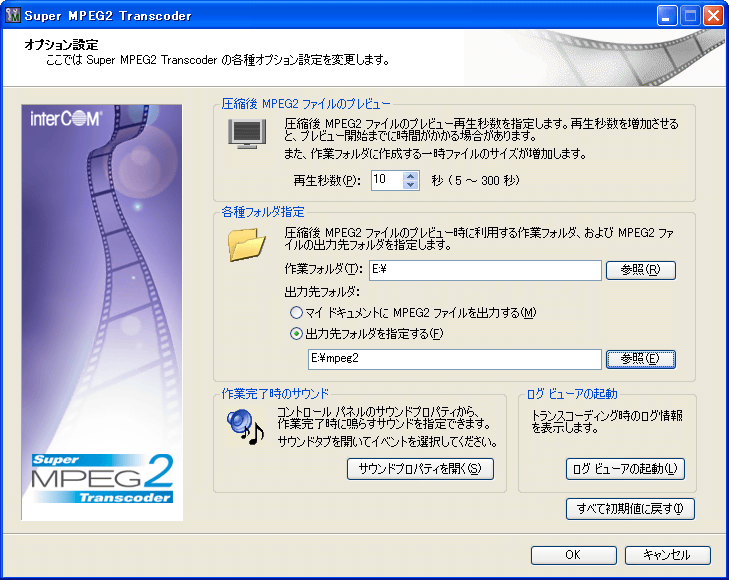This screenshot has height=580, width=729.
Task: Click the 圧縮後 MPEG2 ファイルのプレビュー group title
Action: click(x=305, y=104)
